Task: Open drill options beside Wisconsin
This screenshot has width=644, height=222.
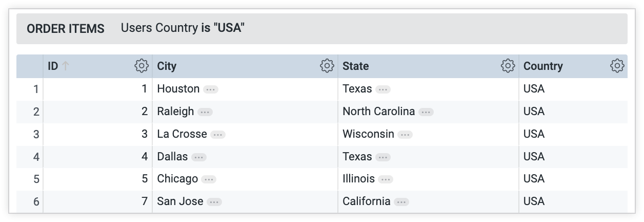Action: (405, 135)
